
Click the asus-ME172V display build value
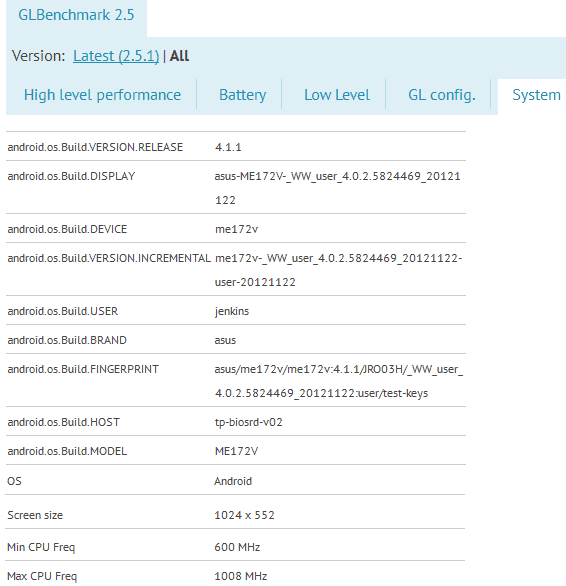pos(338,188)
